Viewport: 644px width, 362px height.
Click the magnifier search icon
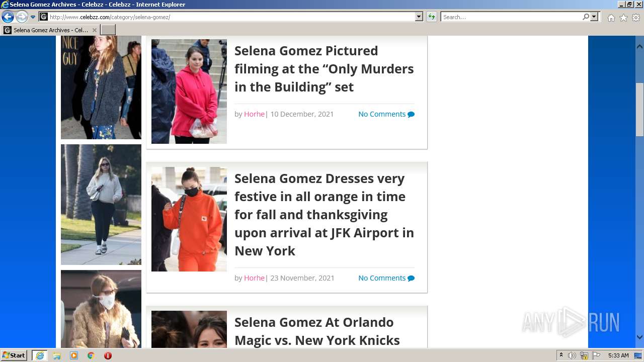pos(586,17)
